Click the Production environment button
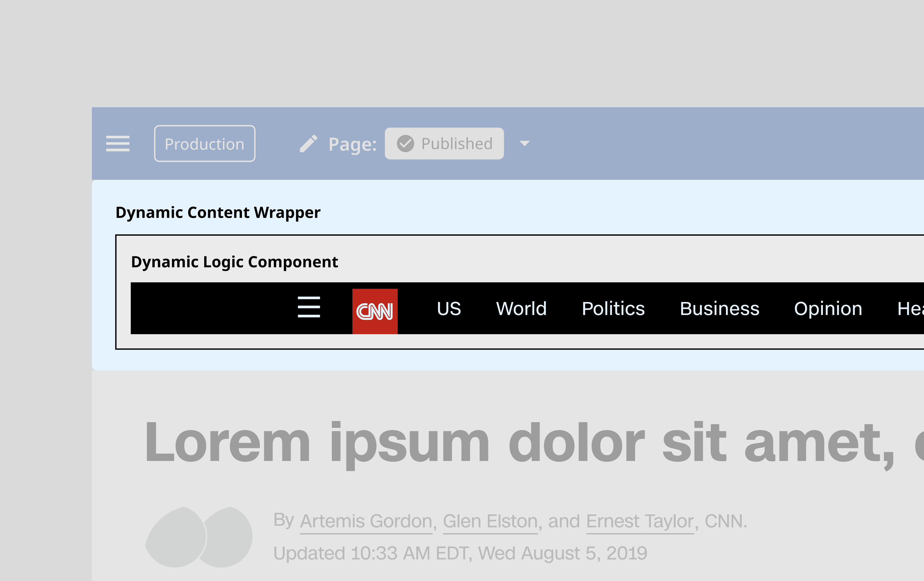This screenshot has height=581, width=924. 204,144
